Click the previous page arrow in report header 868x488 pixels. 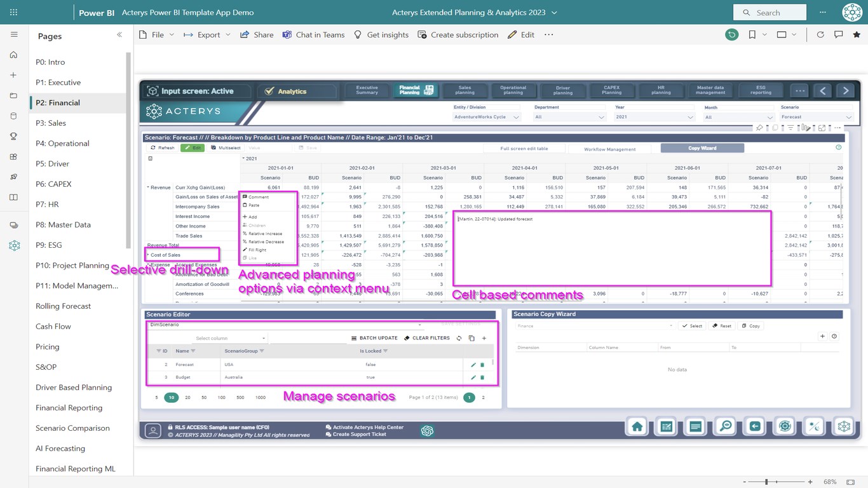(x=823, y=91)
